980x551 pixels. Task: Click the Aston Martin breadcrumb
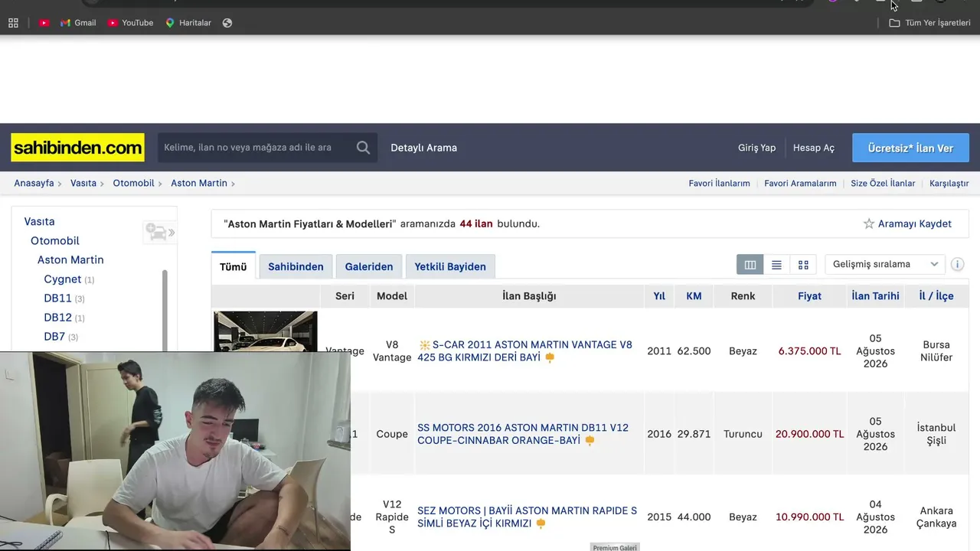tap(199, 184)
